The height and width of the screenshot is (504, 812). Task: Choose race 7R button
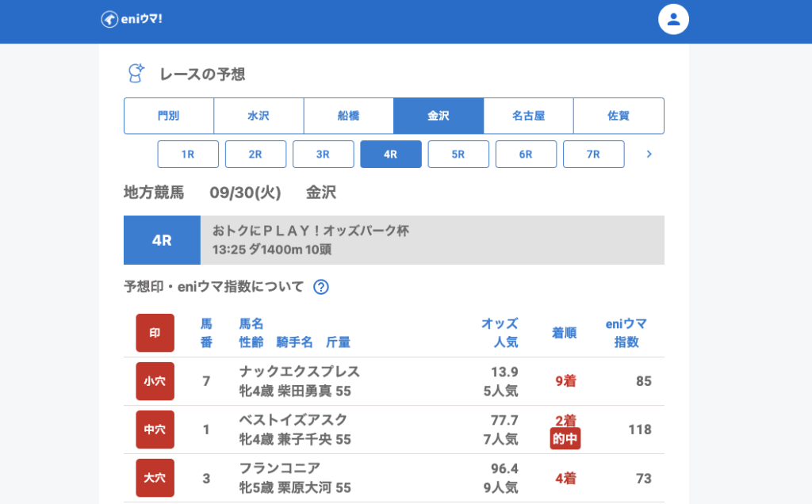[x=593, y=155]
